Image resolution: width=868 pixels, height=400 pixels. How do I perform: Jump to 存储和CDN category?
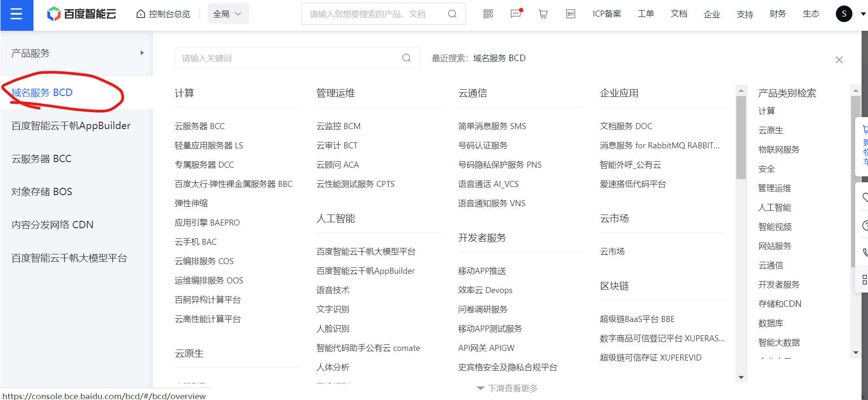780,304
